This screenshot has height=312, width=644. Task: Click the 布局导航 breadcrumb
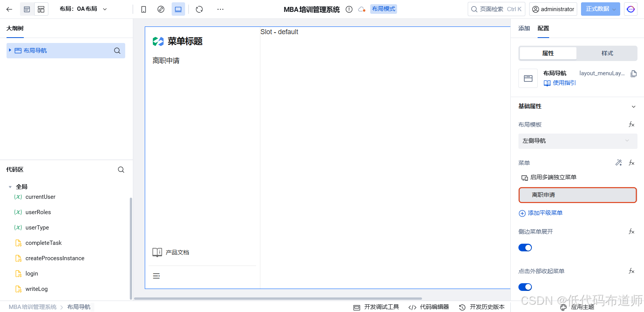tap(79, 307)
